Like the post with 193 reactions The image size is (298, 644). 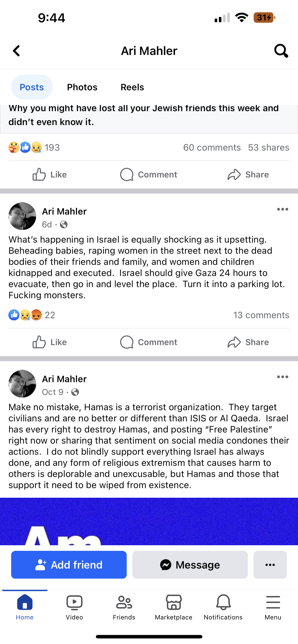click(x=49, y=175)
